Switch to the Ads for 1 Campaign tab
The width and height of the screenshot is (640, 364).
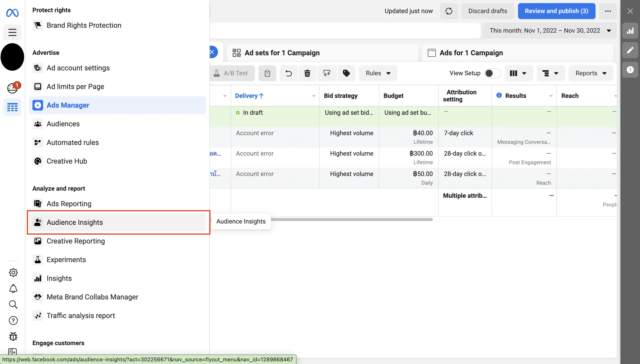[471, 53]
